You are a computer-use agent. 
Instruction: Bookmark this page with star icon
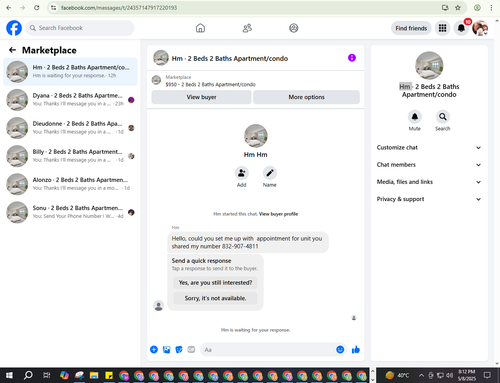coord(458,7)
